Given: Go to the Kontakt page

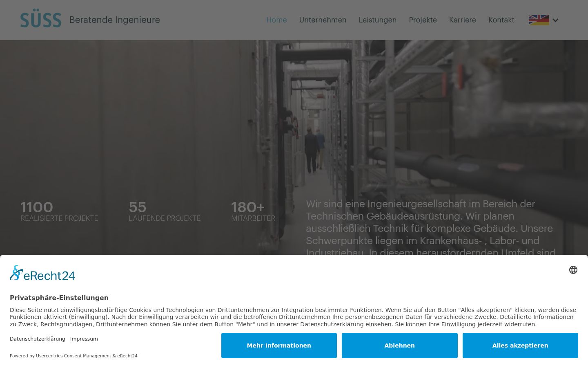Looking at the screenshot, I should (501, 20).
